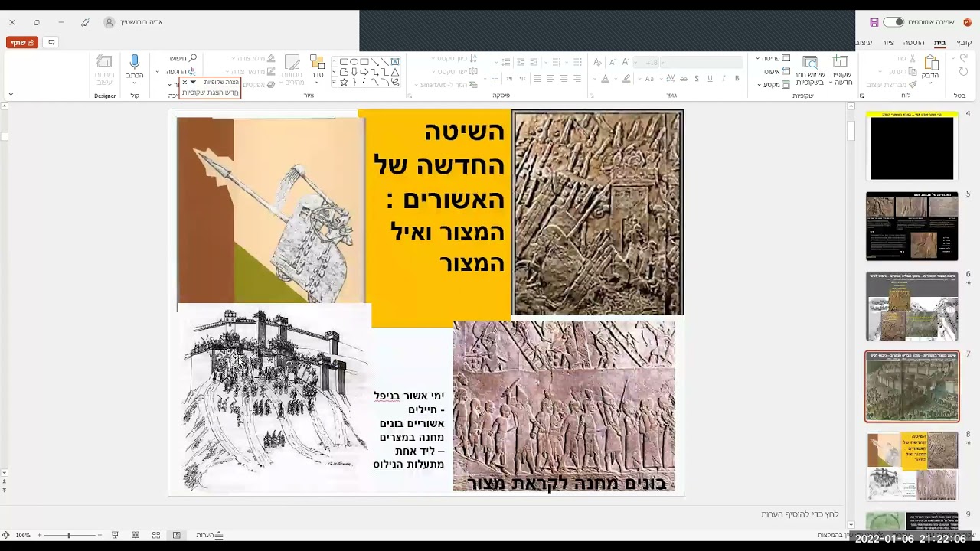Viewport: 980px width, 551px height.
Task: Select the star shape in gallery
Action: [x=344, y=81]
